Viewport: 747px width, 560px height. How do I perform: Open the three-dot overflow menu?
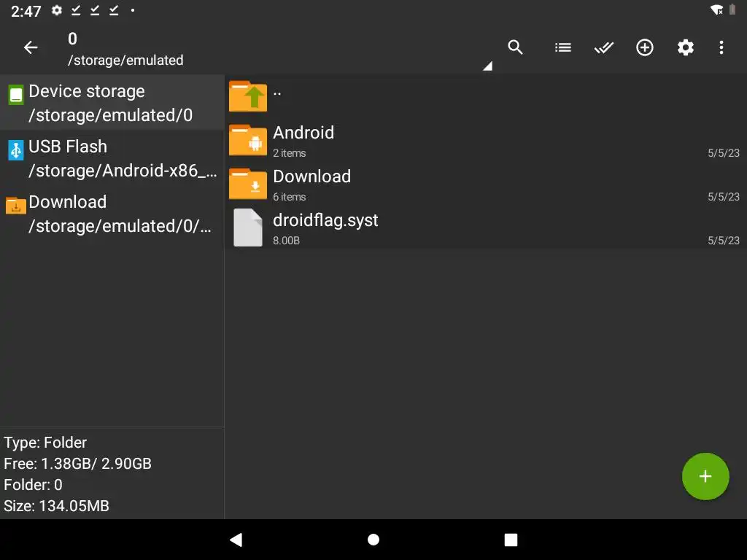click(x=721, y=47)
